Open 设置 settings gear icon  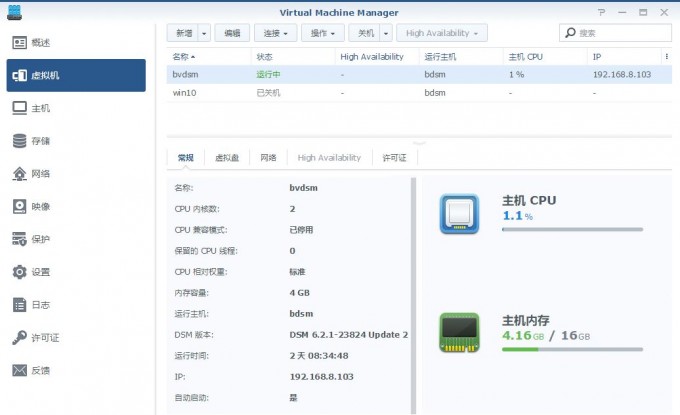click(x=19, y=272)
